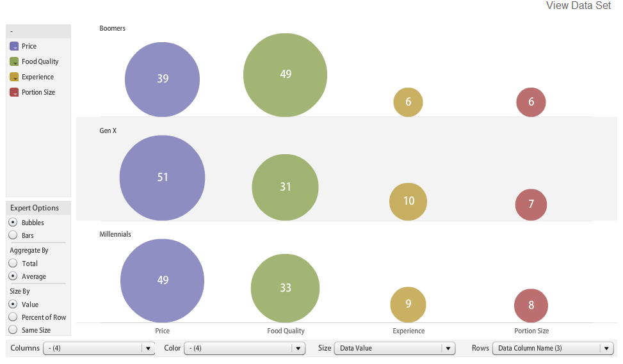
Task: Click the Millennials Portion Size bubble showing 8
Action: (x=531, y=305)
